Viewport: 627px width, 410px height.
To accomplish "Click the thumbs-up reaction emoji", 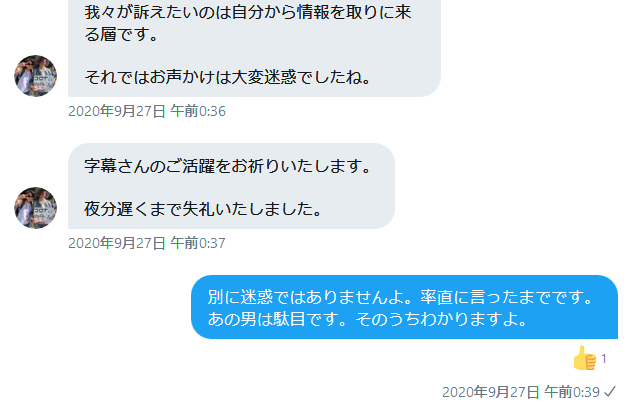I will coord(584,358).
